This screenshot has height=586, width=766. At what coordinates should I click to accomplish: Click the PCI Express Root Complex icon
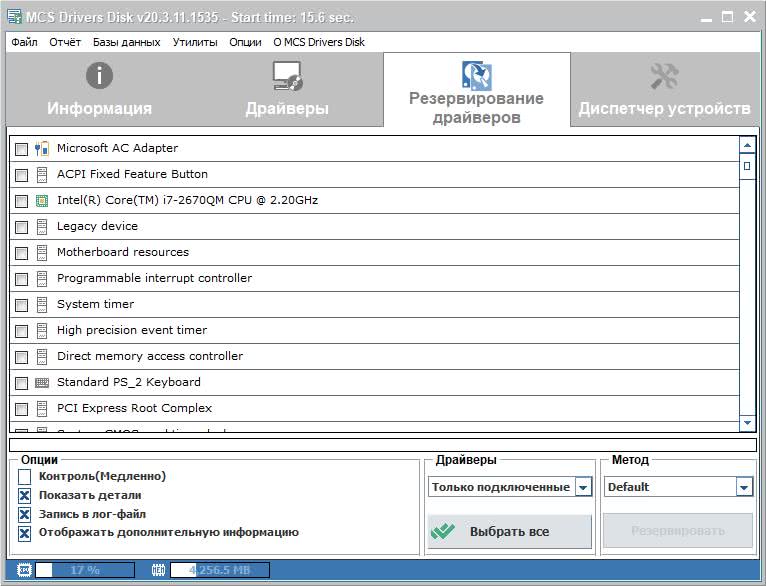pyautogui.click(x=42, y=409)
